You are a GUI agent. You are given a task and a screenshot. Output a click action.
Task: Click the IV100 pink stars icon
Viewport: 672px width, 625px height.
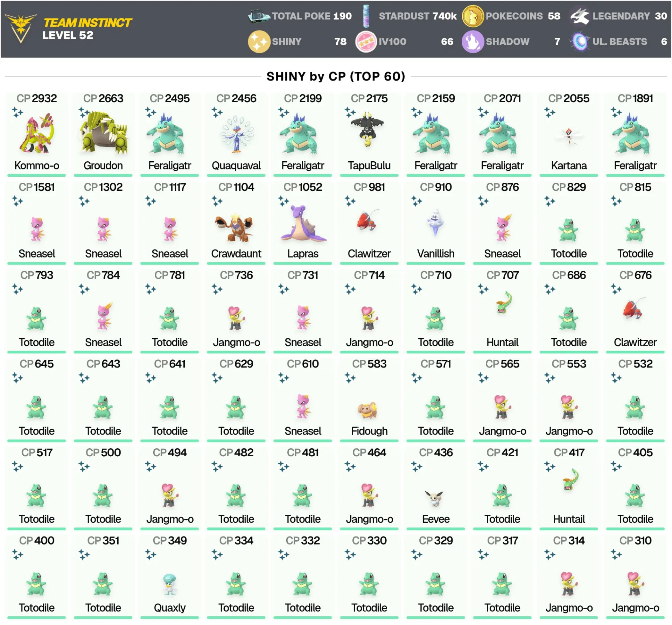tap(366, 42)
